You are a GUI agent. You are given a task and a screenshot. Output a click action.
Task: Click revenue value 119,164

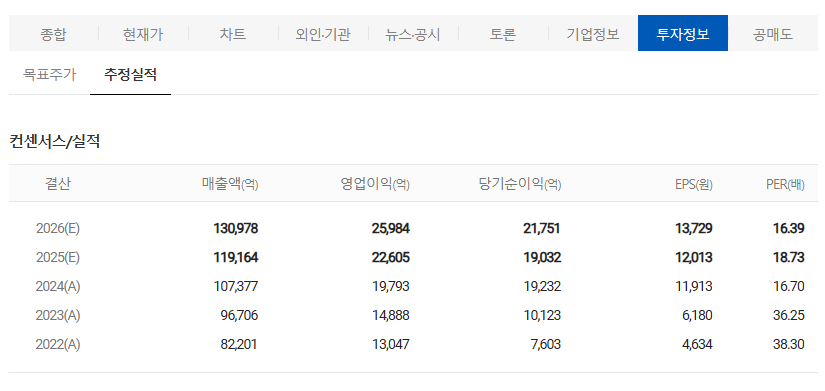coord(236,257)
